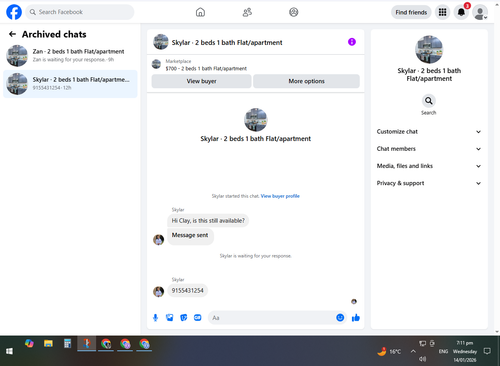The image size is (500, 366).
Task: Expand the Chat members section
Action: 429,149
